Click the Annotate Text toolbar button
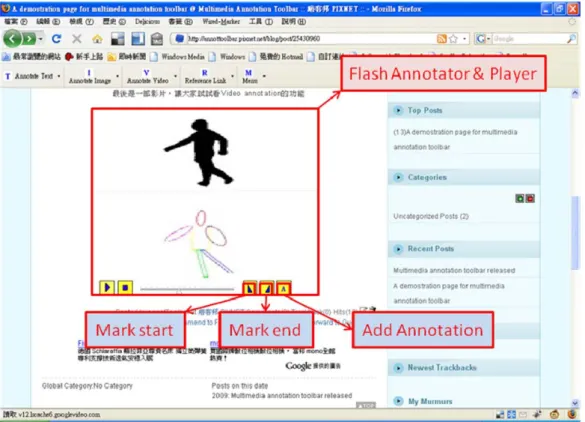 [x=29, y=76]
